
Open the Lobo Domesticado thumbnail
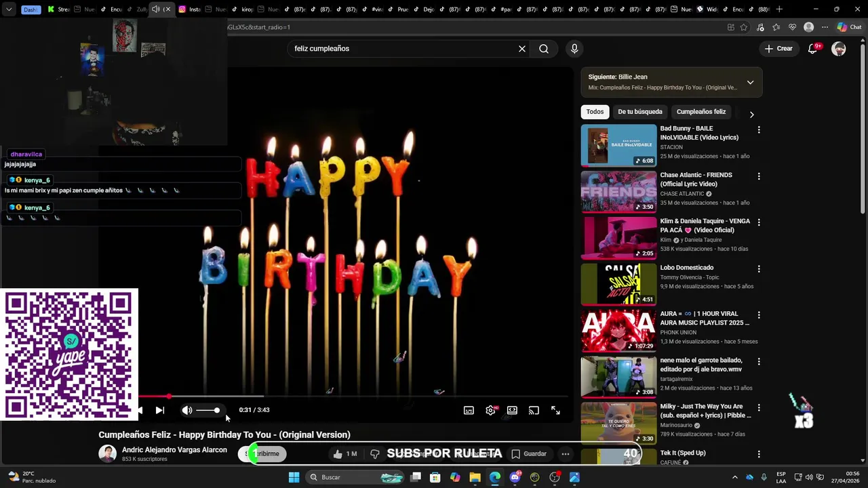pos(618,285)
